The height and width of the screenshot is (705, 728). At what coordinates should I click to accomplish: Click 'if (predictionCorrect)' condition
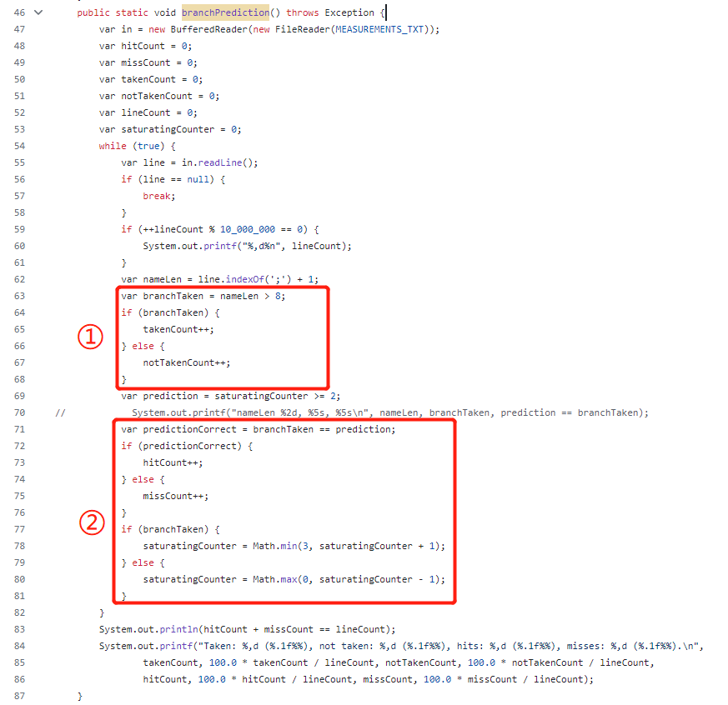pos(182,446)
